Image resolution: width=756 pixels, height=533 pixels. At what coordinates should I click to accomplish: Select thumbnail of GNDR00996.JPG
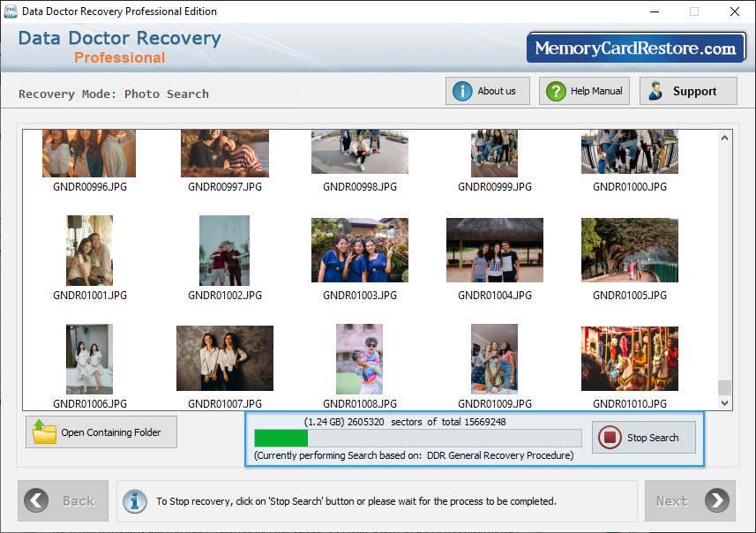[x=89, y=153]
